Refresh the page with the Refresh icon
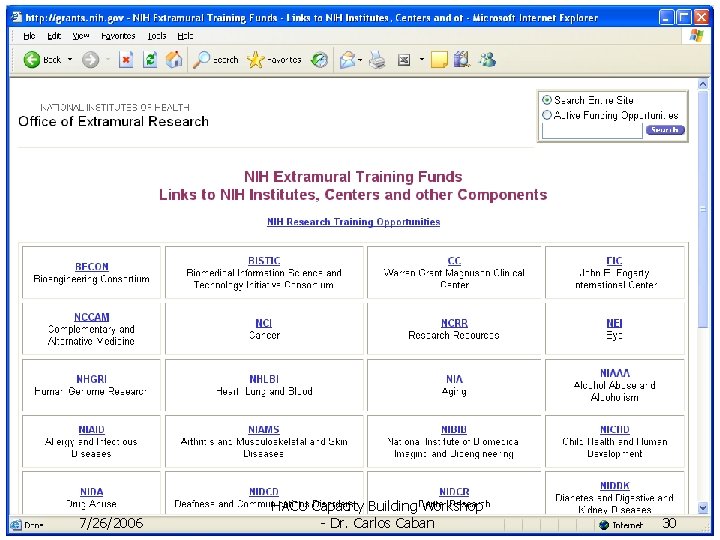Viewport: 720px width, 540px height. [x=150, y=60]
